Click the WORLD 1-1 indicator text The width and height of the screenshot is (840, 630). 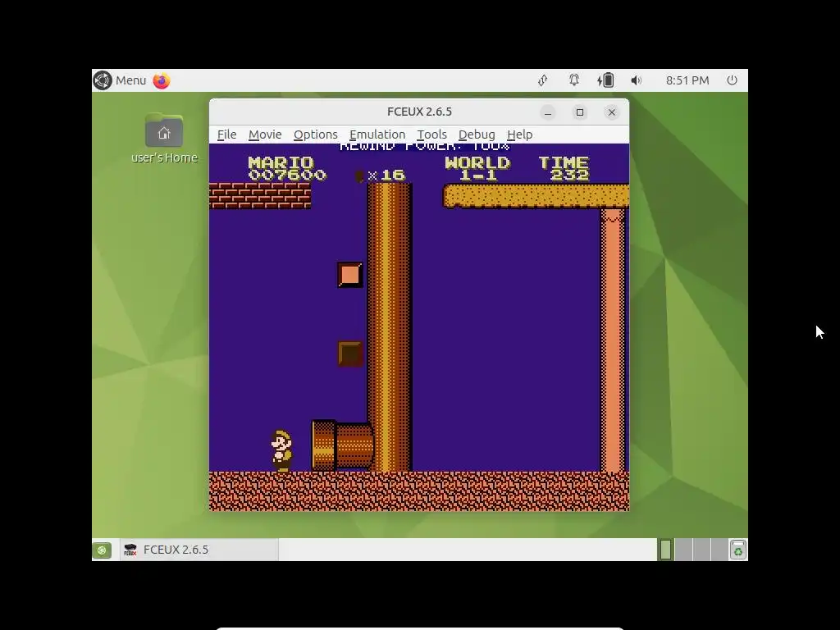coord(477,169)
